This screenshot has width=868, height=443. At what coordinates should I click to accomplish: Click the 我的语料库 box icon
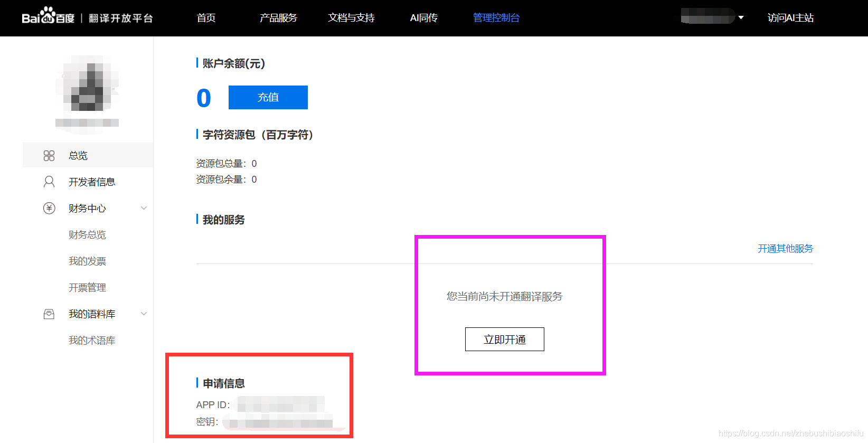(49, 314)
